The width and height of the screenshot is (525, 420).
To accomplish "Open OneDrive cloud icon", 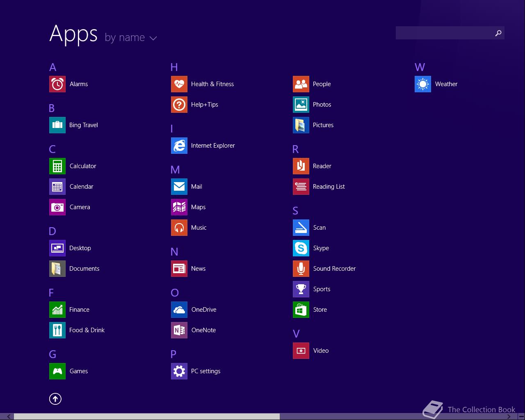I will 179,310.
